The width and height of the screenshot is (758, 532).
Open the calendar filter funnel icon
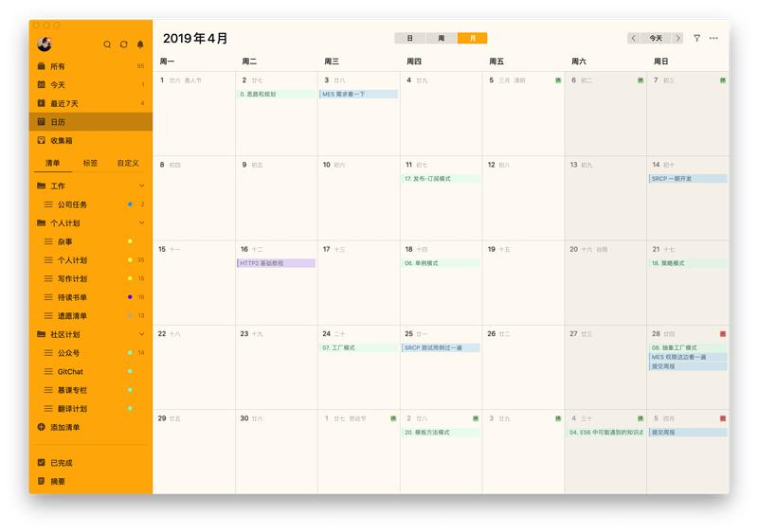point(696,38)
